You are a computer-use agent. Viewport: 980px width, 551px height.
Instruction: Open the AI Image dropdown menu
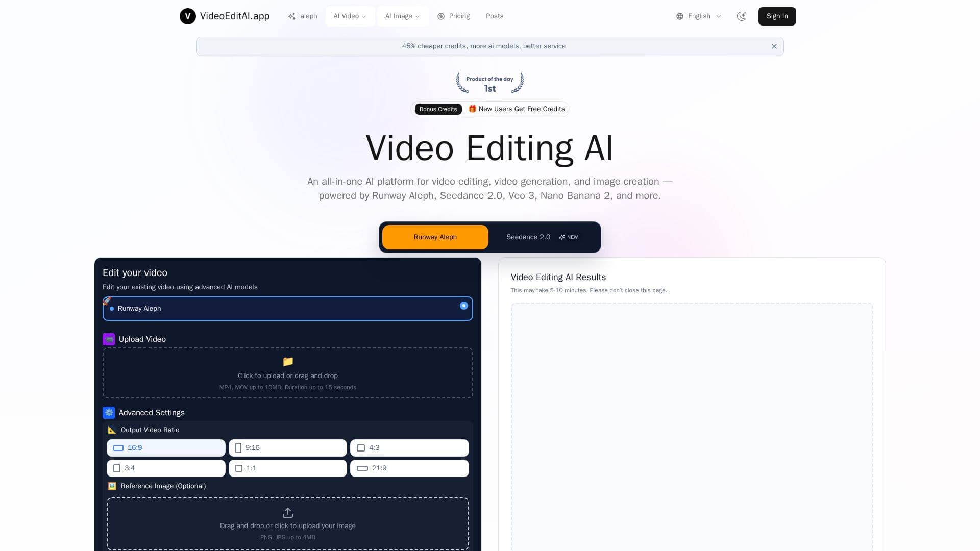(402, 16)
